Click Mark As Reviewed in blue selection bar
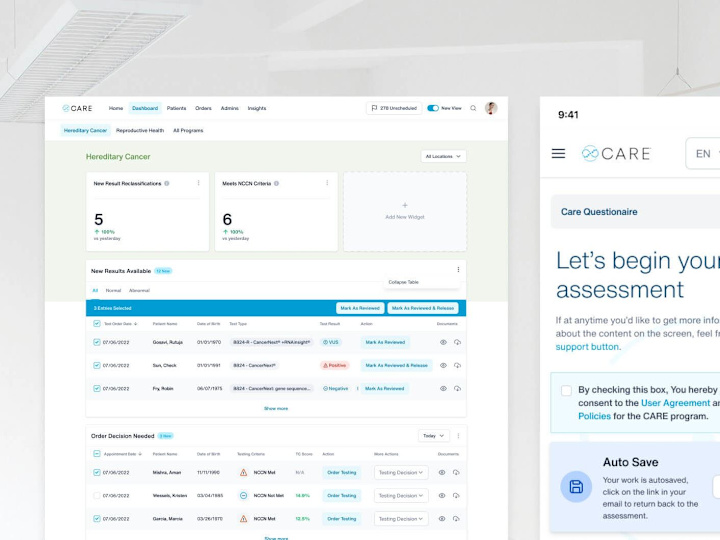Image resolution: width=720 pixels, height=540 pixels. point(360,308)
